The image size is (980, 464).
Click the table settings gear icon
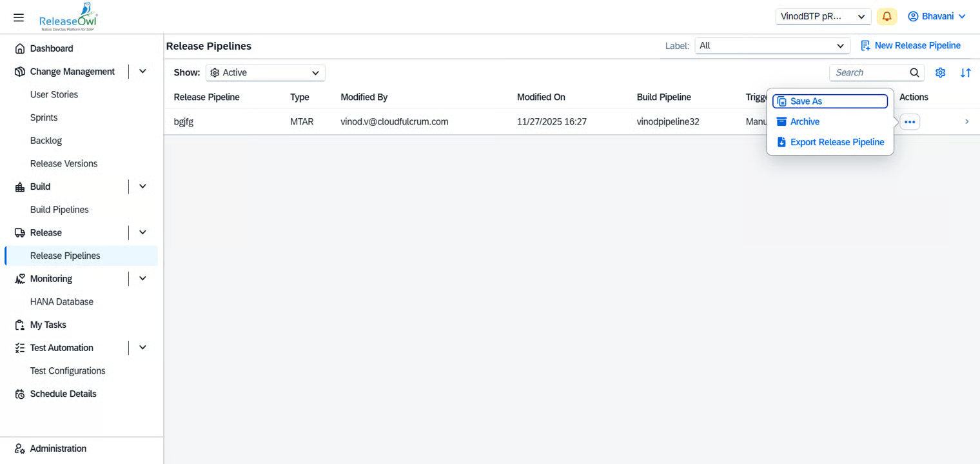940,73
